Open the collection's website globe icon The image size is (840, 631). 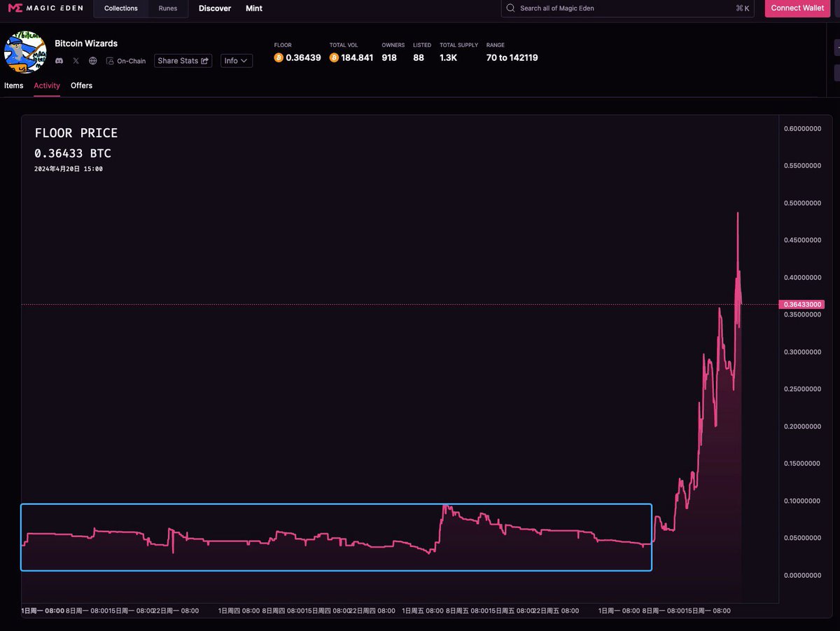[x=93, y=61]
